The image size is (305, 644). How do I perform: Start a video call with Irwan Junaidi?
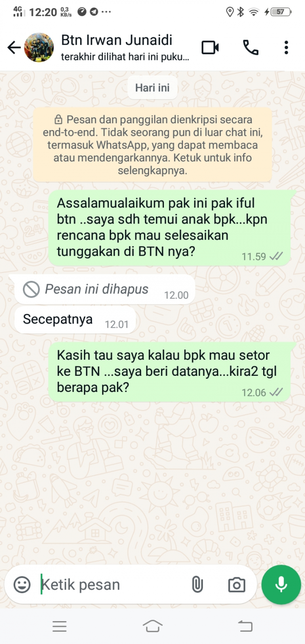coord(210,48)
